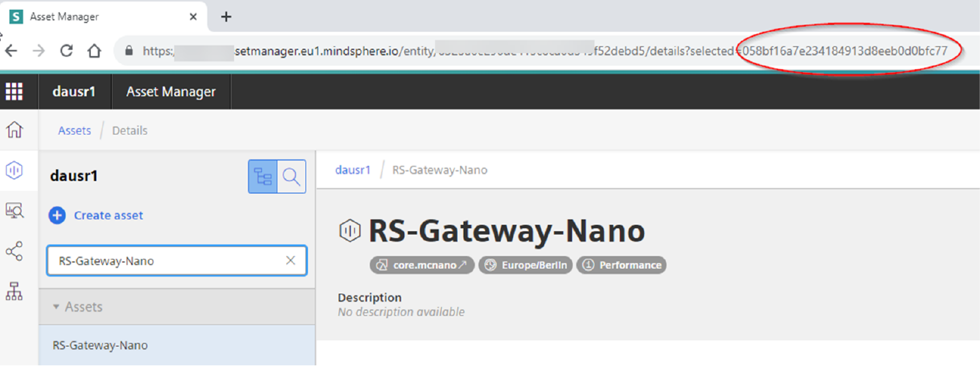Click the RS-Gateway-Nano breadcrumb text
Screen dimensions: 980x366
click(440, 170)
